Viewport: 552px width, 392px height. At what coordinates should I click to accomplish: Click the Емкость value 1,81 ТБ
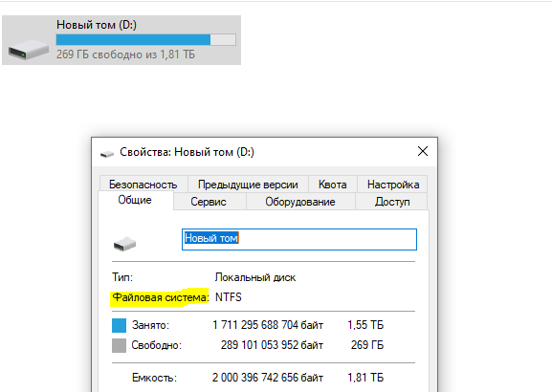pos(365,378)
